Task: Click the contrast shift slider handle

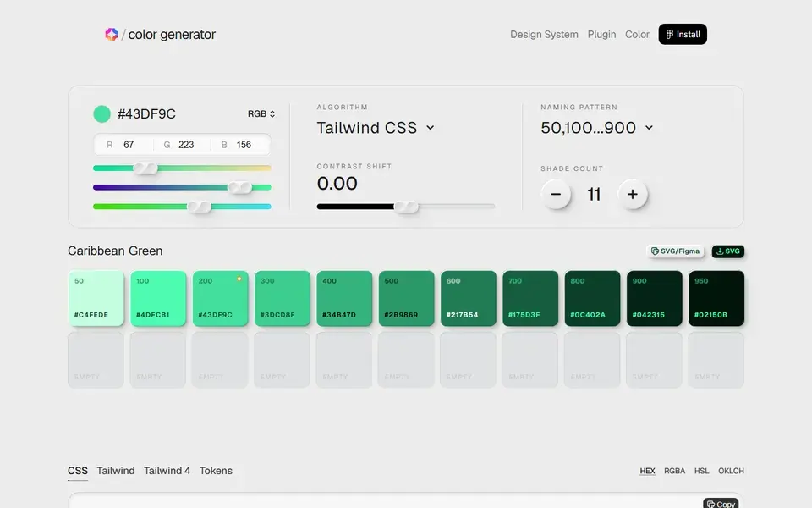Action: (x=406, y=207)
